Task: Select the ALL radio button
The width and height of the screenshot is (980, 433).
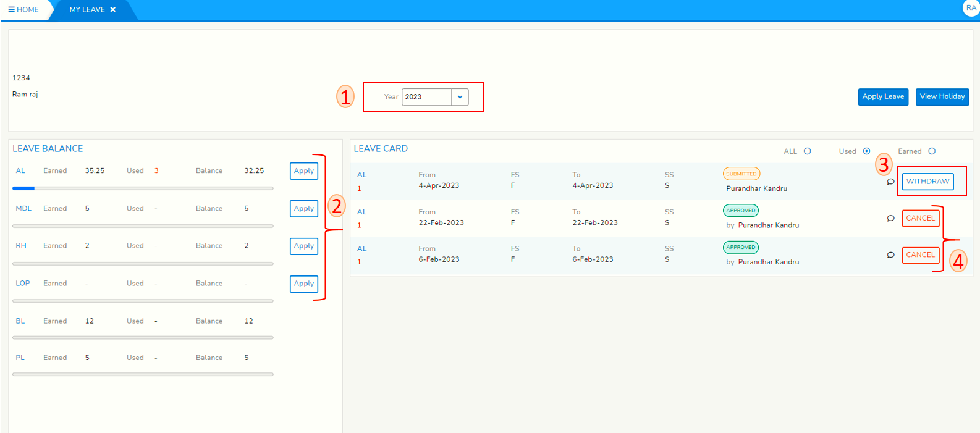Action: pyautogui.click(x=807, y=151)
